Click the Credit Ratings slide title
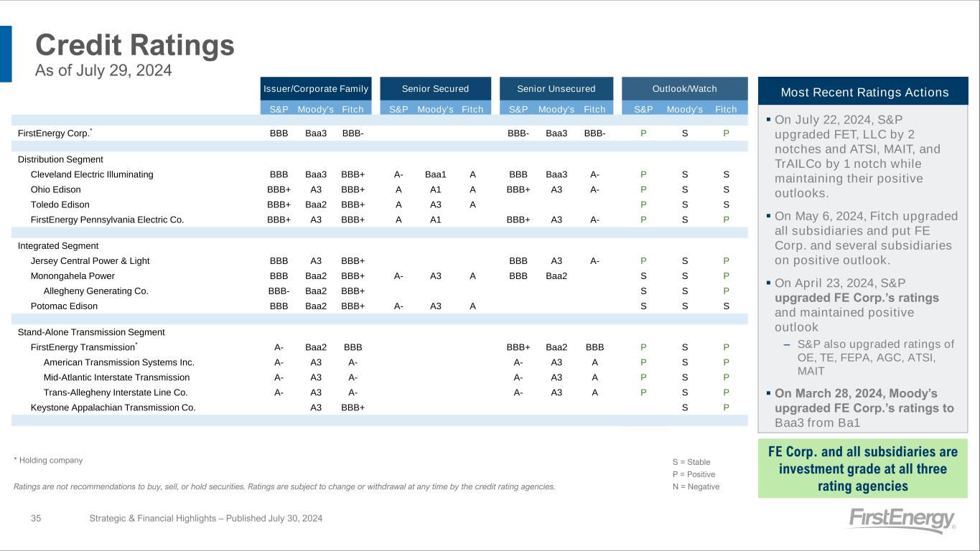980x551 pixels. [x=135, y=45]
